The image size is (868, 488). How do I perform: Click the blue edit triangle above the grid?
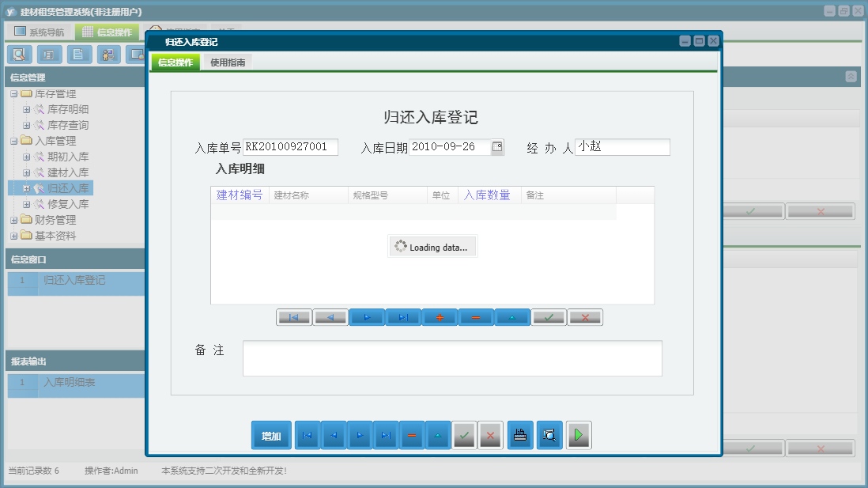pyautogui.click(x=512, y=316)
